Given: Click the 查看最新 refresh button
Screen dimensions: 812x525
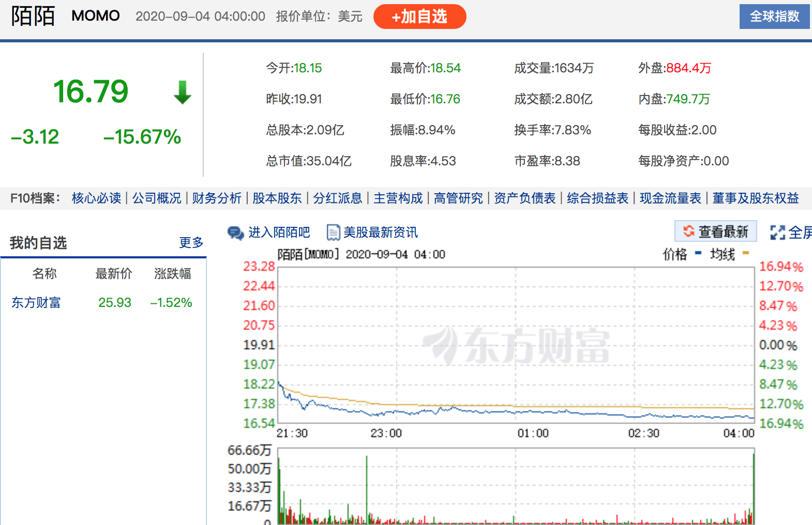Looking at the screenshot, I should tap(716, 231).
